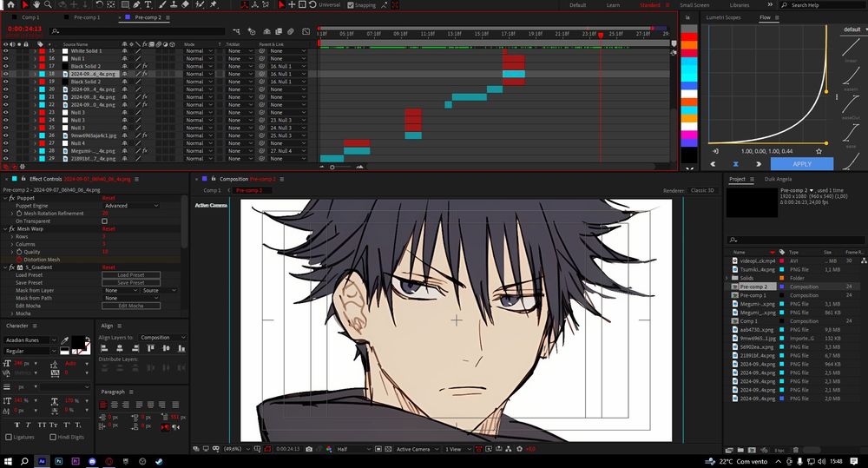This screenshot has height=468, width=868.
Task: Select the Rotation tool
Action: pyautogui.click(x=99, y=4)
